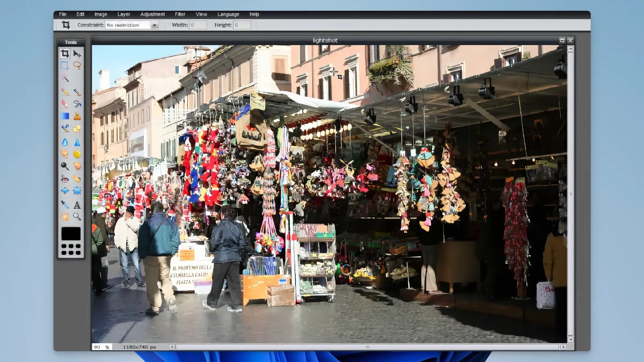This screenshot has width=644, height=362.
Task: Pick the Magic Wand tool
Action: (x=65, y=78)
